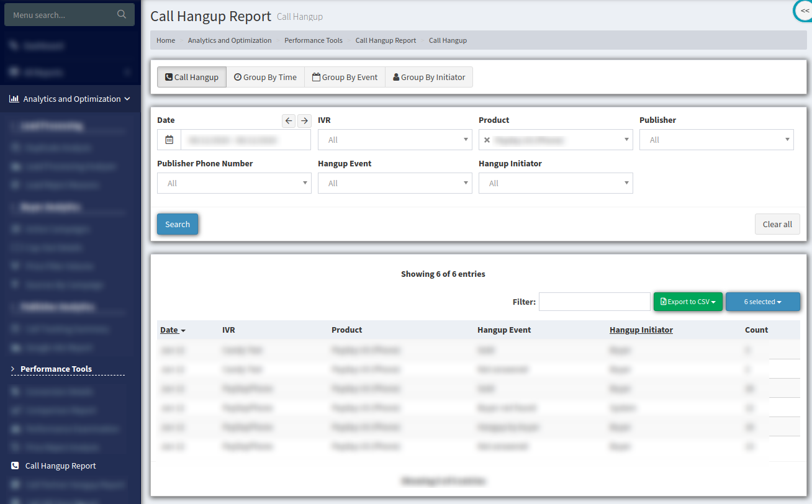Click the Clear all button
The width and height of the screenshot is (812, 504).
[777, 224]
